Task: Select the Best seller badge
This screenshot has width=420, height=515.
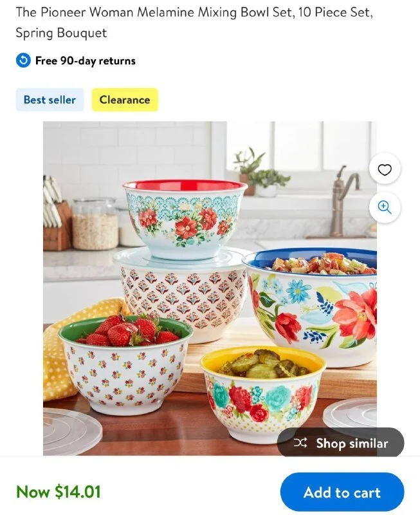Action: coord(50,100)
